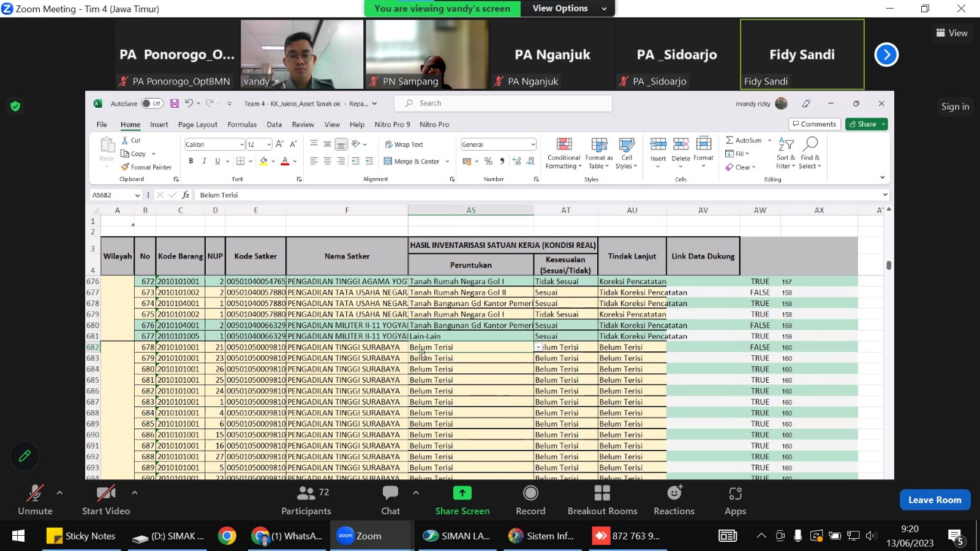The width and height of the screenshot is (980, 551).
Task: Click the Undo arrow in Excel title bar
Action: coord(189,103)
